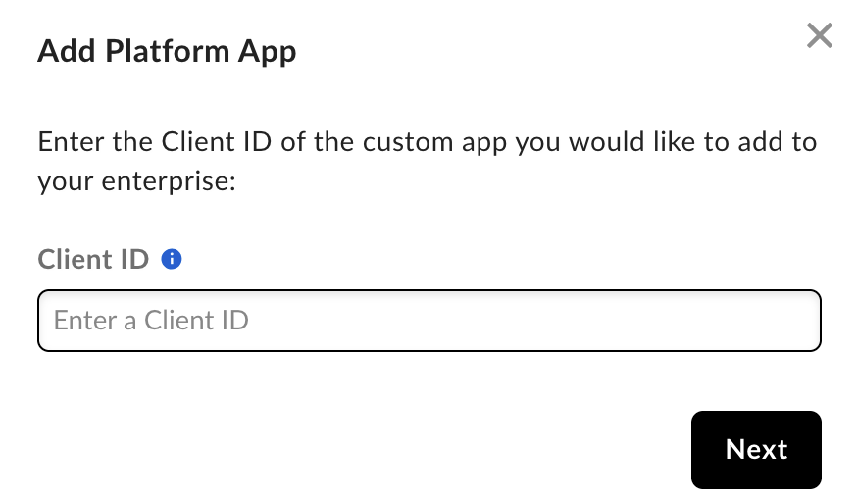Select the 'Enter a Client ID' placeholder box
The width and height of the screenshot is (857, 504).
[428, 320]
